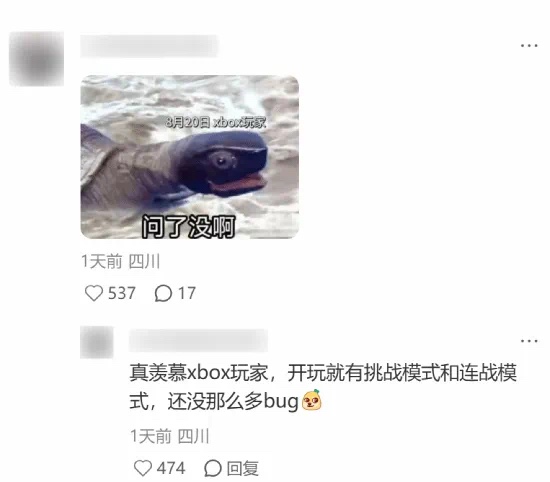
Task: Open the top commenter's blurred avatar
Action: tap(36, 59)
